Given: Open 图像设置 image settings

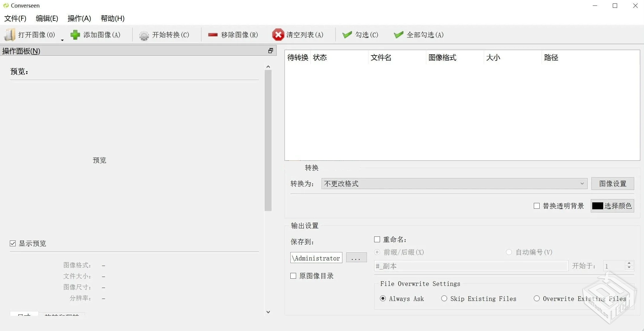Looking at the screenshot, I should coord(612,184).
